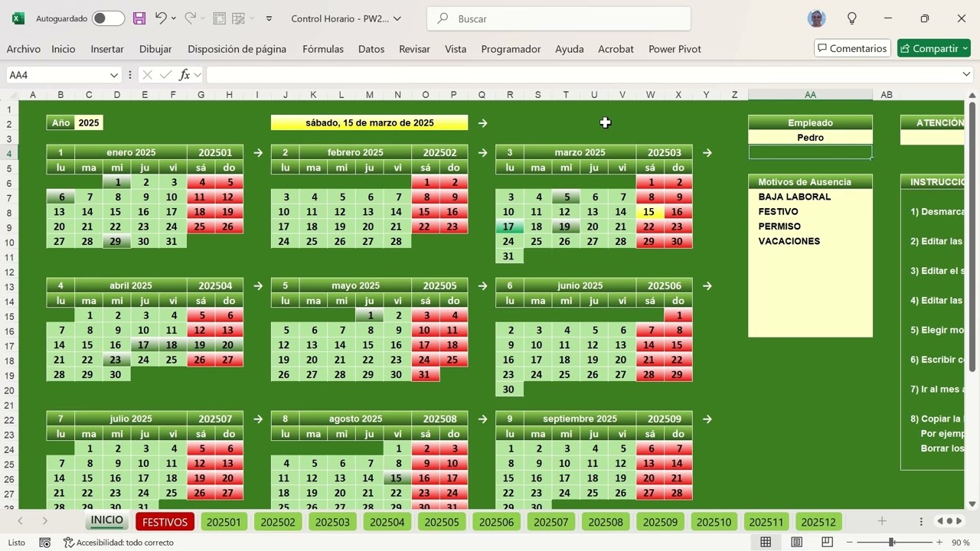Viewport: 980px width, 551px height.
Task: Click the Cancel X icon in formula bar
Action: point(147,74)
